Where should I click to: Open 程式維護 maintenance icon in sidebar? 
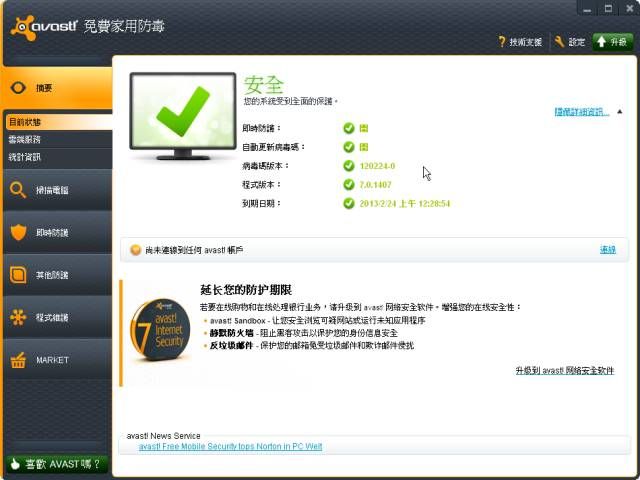[x=18, y=317]
